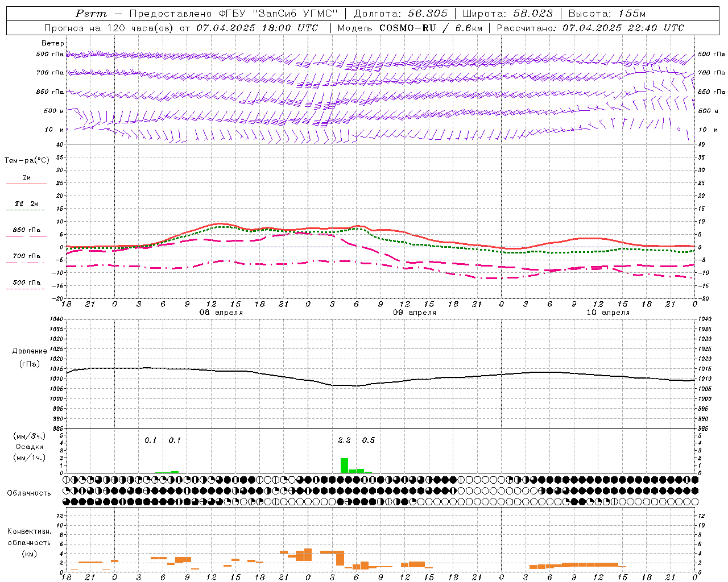
Task: Click the diamond calm-wind symbol in wind panel
Action: (x=679, y=130)
